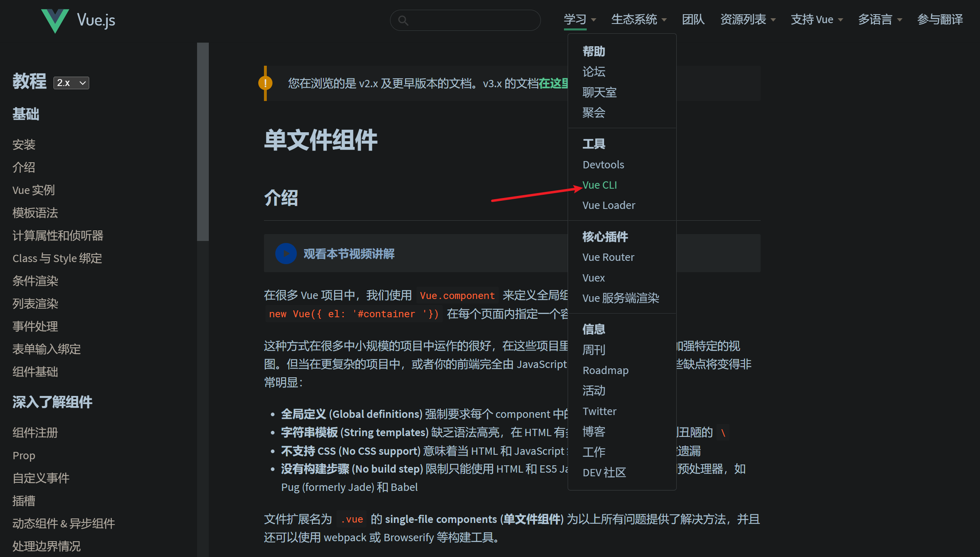The image size is (980, 557).
Task: Open 自定义事件 sidebar entry
Action: click(41, 478)
